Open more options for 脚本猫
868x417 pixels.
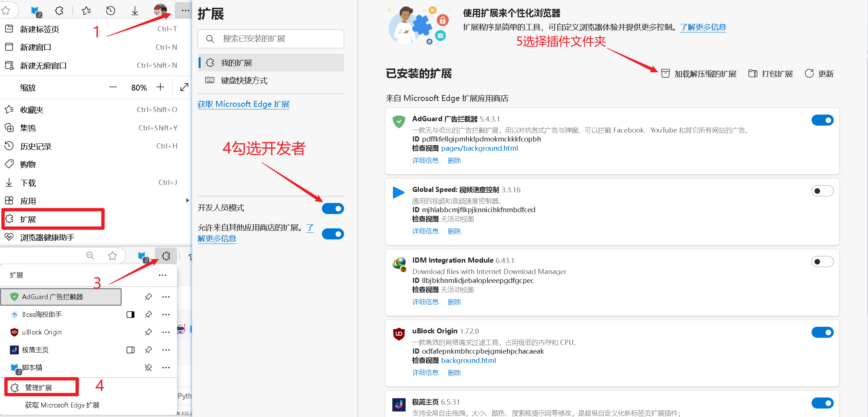166,367
